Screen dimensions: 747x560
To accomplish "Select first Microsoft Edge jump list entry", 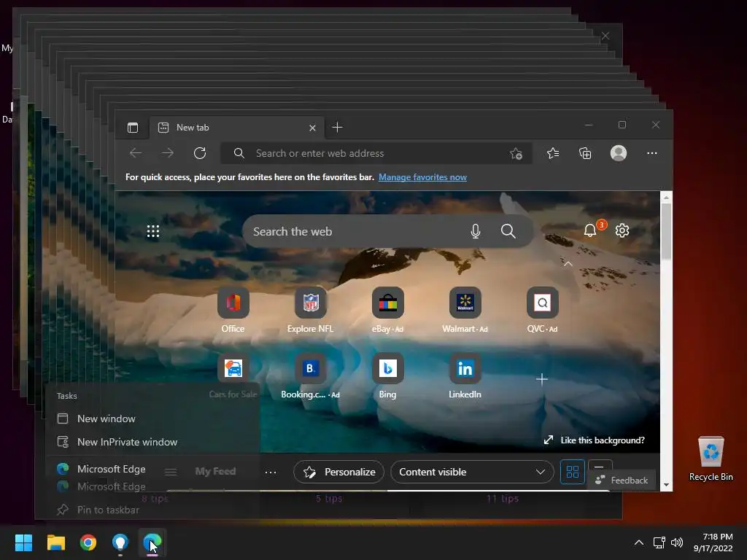I will tap(152, 469).
